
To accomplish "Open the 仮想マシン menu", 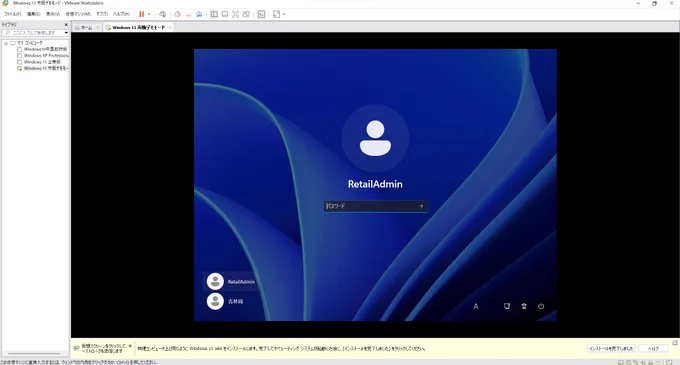I will 78,14.
